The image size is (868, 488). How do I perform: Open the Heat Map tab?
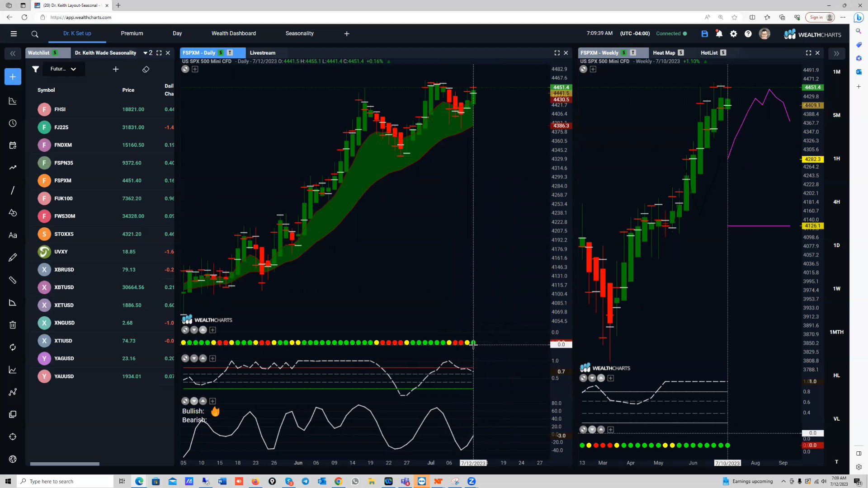(664, 53)
